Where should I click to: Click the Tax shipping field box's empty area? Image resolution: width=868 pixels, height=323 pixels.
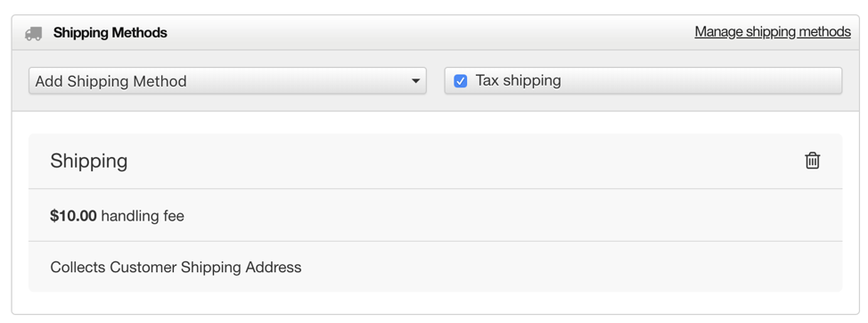701,81
